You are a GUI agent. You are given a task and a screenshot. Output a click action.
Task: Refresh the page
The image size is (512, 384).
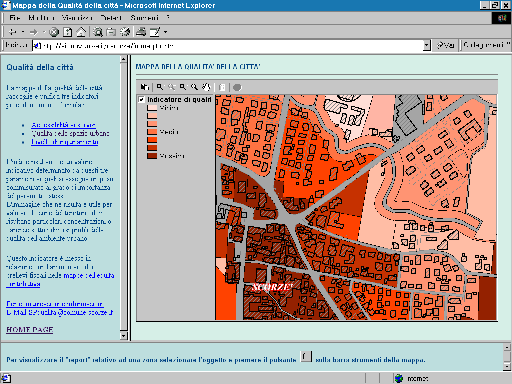pyautogui.click(x=68, y=32)
